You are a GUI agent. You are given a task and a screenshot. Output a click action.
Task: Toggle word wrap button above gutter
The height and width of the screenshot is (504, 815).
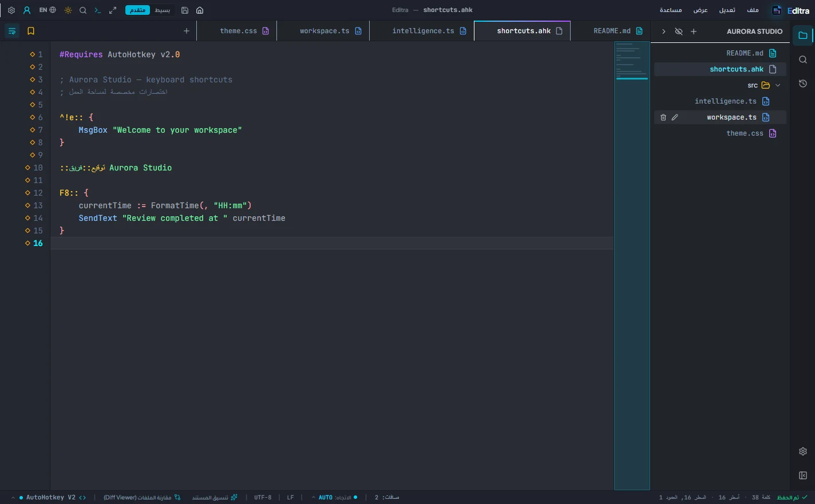[12, 31]
